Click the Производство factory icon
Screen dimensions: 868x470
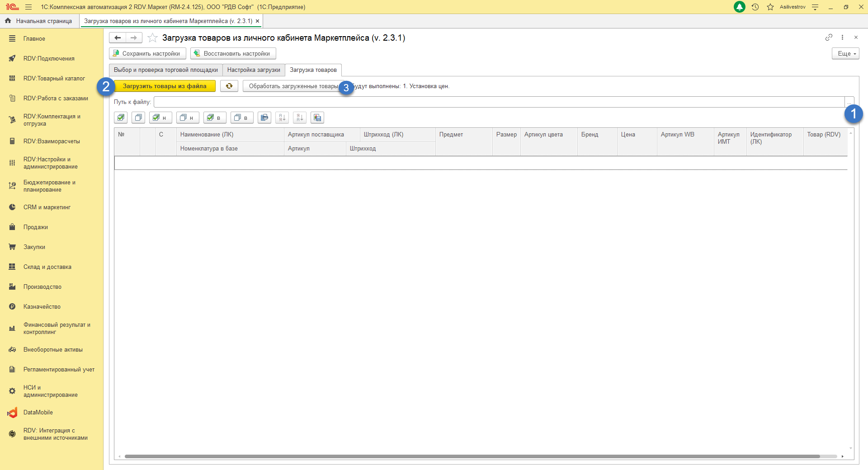click(12, 287)
